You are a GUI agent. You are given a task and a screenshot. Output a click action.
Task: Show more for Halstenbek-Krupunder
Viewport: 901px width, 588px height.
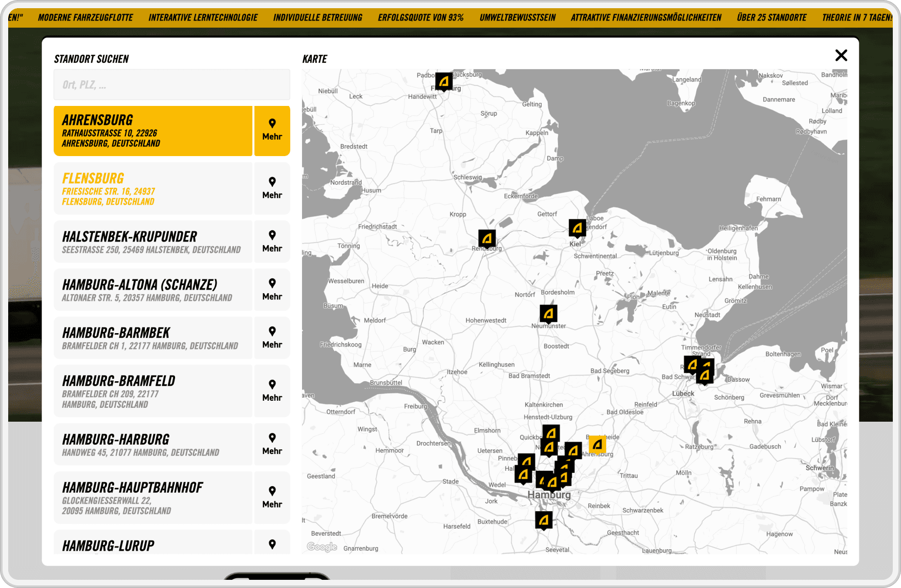[272, 242]
